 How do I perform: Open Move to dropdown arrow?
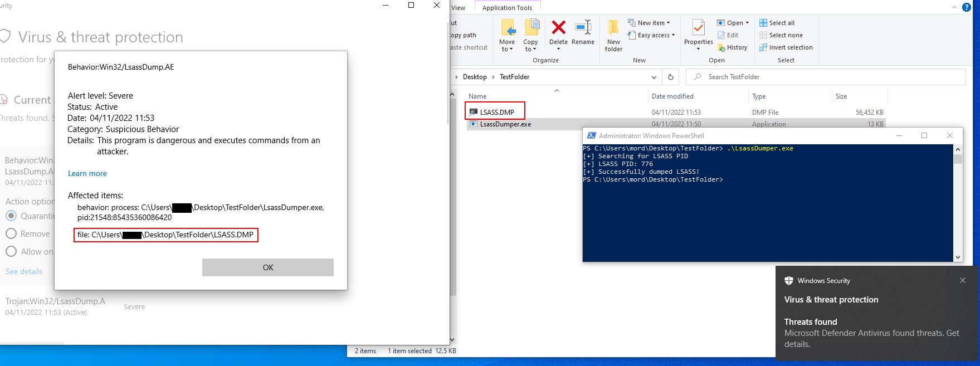coord(511,50)
